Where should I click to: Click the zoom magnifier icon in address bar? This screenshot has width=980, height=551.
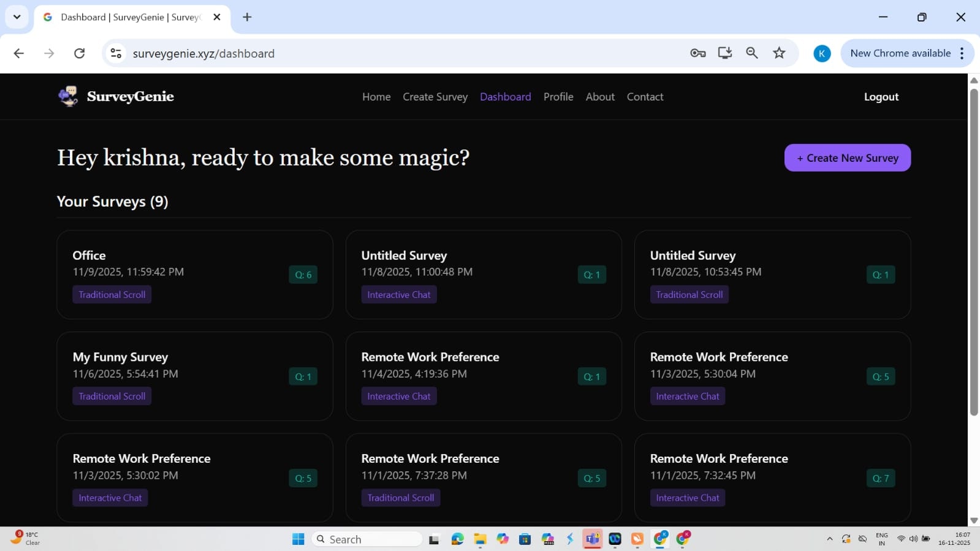pos(752,53)
